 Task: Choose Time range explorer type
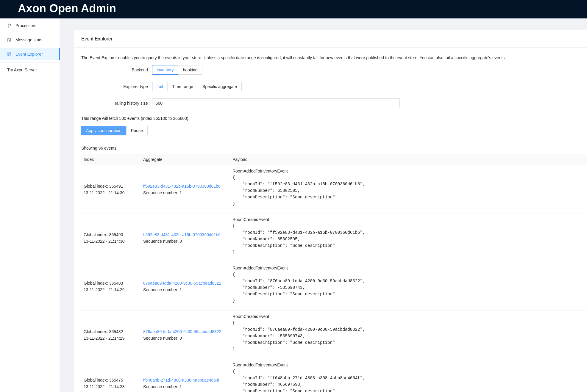[182, 87]
